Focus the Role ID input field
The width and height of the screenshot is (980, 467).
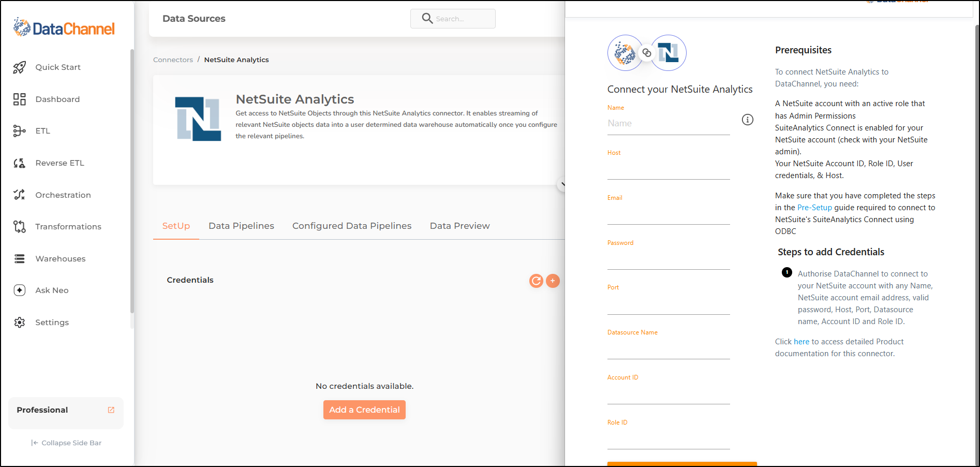pos(669,439)
